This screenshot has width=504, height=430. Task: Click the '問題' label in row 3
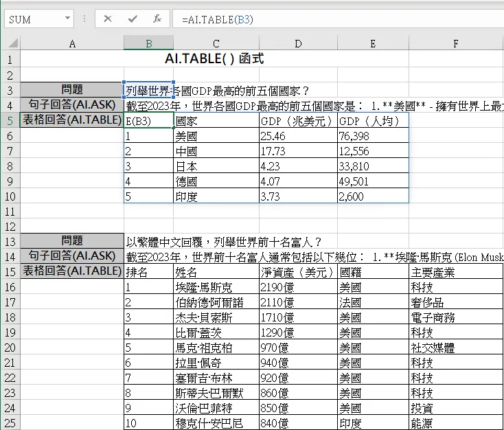point(72,89)
